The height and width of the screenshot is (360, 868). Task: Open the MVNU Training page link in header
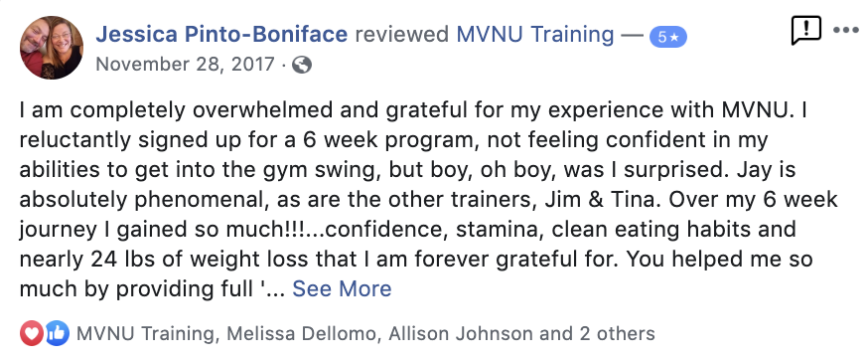pos(535,35)
